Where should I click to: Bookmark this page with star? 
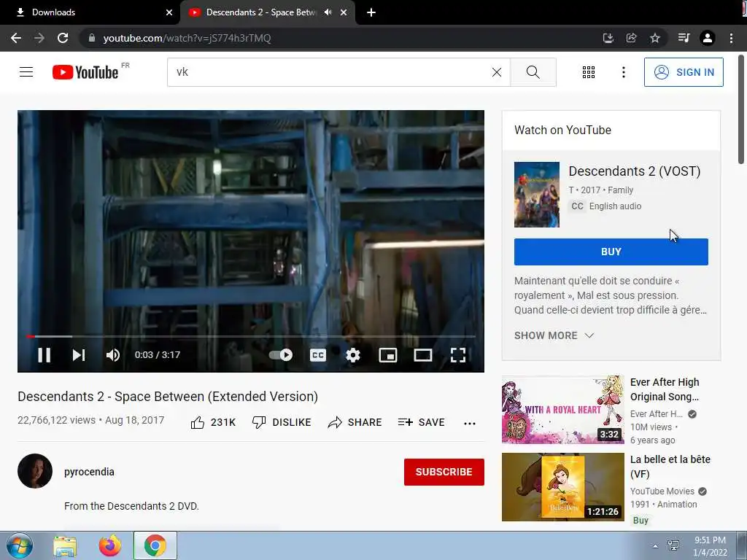(x=655, y=38)
